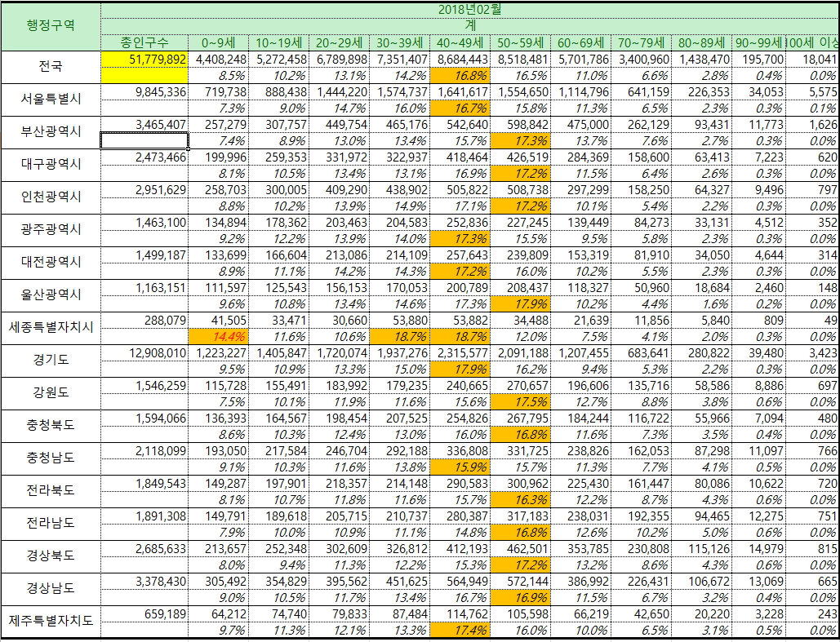Viewport: 840px width, 642px height.
Task: Select cell 572,144 in 경상남도 row
Action: coord(520,582)
